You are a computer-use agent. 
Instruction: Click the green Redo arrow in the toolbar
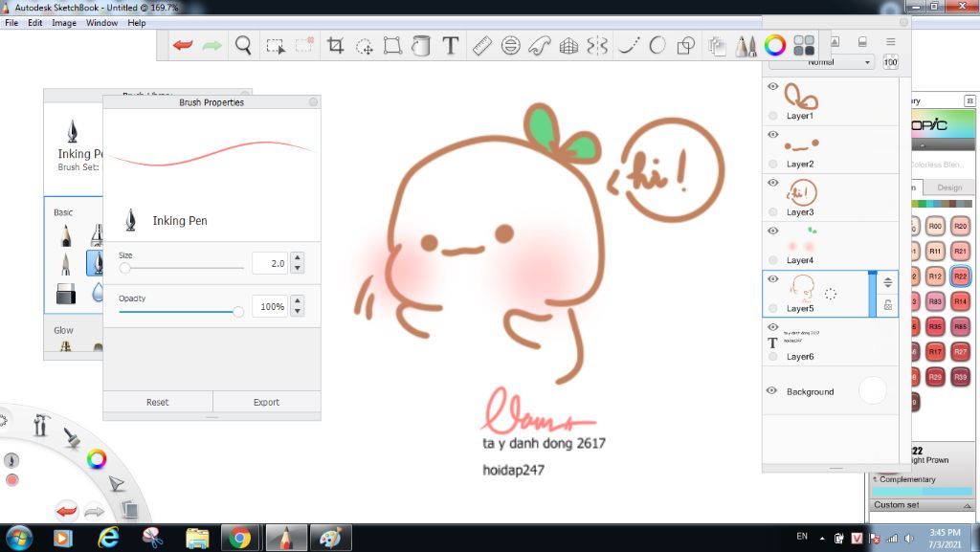point(212,46)
